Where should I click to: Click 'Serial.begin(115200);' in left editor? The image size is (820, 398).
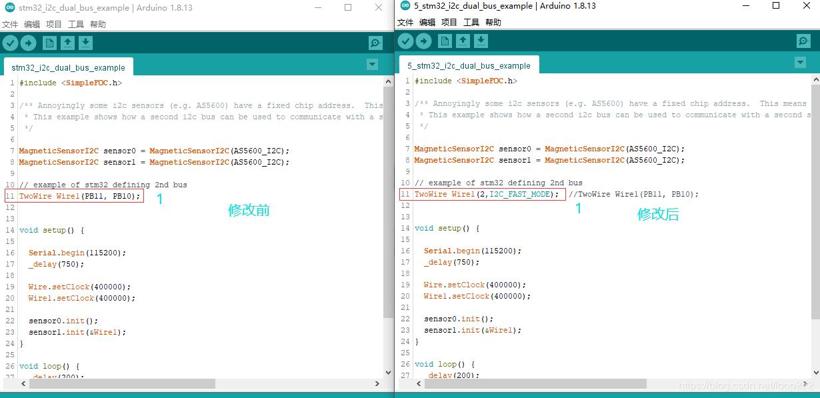click(x=77, y=253)
